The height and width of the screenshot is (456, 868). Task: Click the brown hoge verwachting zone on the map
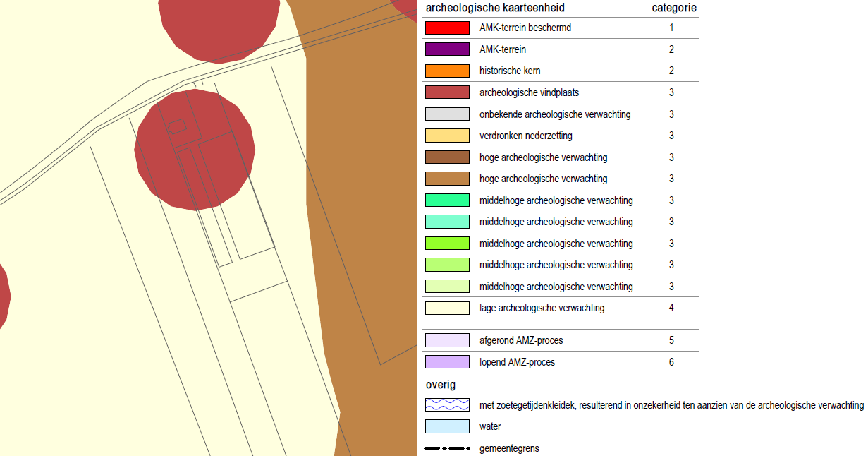point(360,212)
